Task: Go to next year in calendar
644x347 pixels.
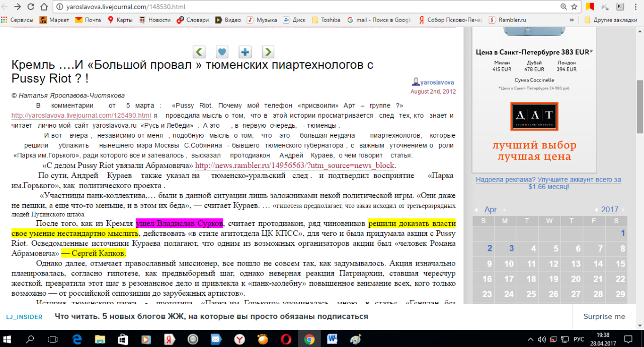Action: pyautogui.click(x=622, y=210)
